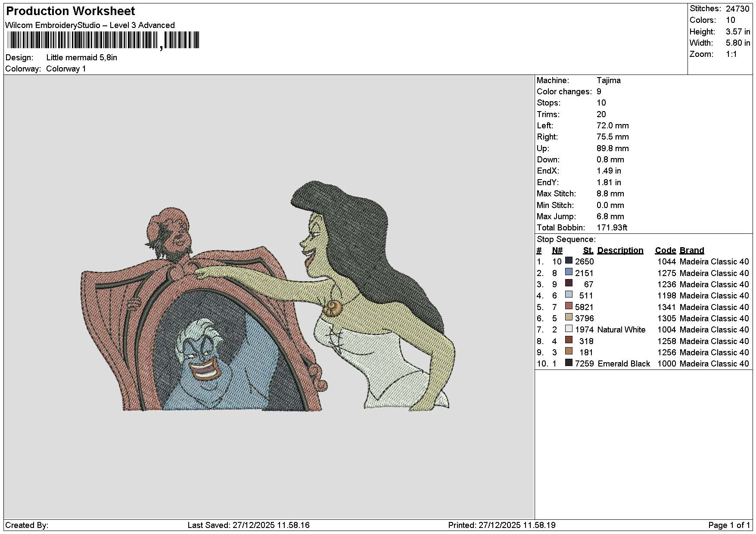Click thread code 1044 in stop 1
This screenshot has height=534, width=756.
pyautogui.click(x=667, y=262)
